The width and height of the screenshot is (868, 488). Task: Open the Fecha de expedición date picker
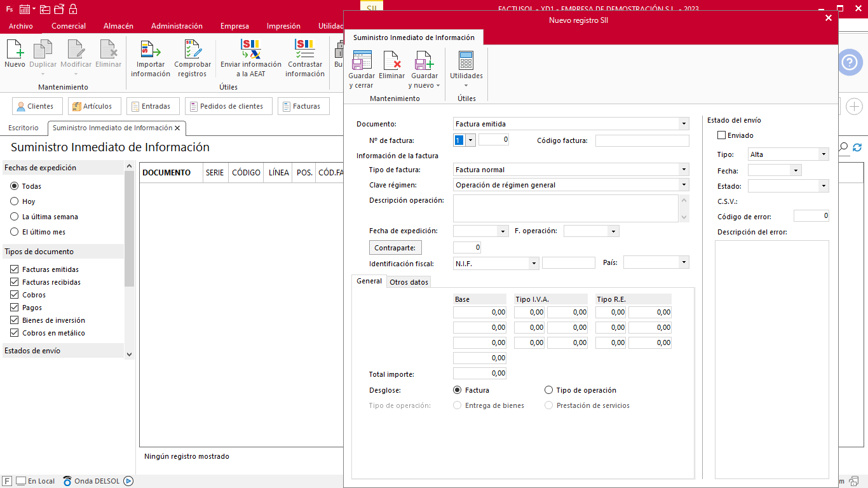tap(503, 231)
